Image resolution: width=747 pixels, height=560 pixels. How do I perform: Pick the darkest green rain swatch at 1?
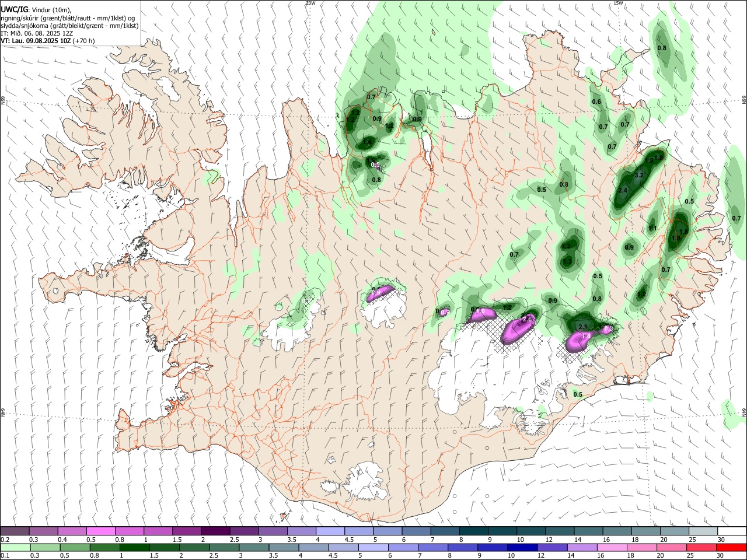(x=134, y=547)
